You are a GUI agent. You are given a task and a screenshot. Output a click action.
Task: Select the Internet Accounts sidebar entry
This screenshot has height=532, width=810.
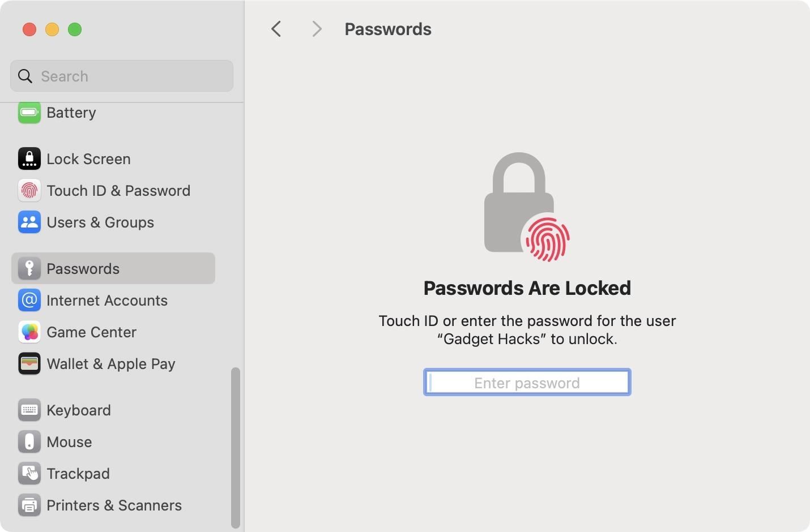pyautogui.click(x=107, y=300)
